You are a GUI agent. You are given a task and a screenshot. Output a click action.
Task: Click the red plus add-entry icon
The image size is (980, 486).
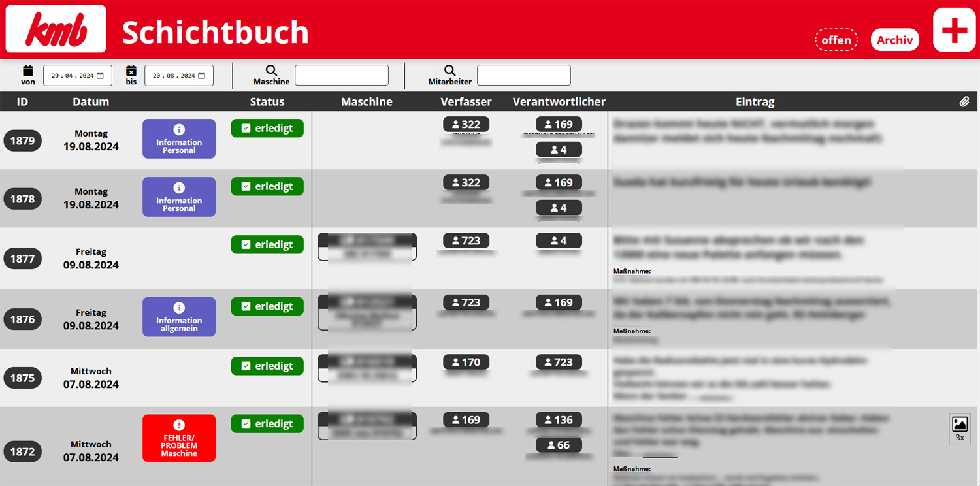pyautogui.click(x=954, y=30)
